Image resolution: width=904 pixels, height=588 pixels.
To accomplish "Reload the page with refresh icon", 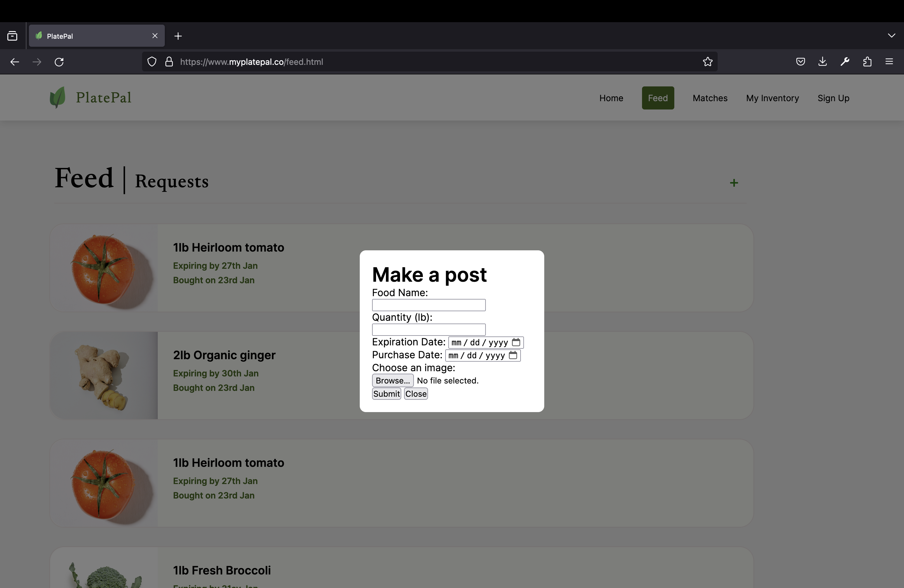I will (x=59, y=62).
